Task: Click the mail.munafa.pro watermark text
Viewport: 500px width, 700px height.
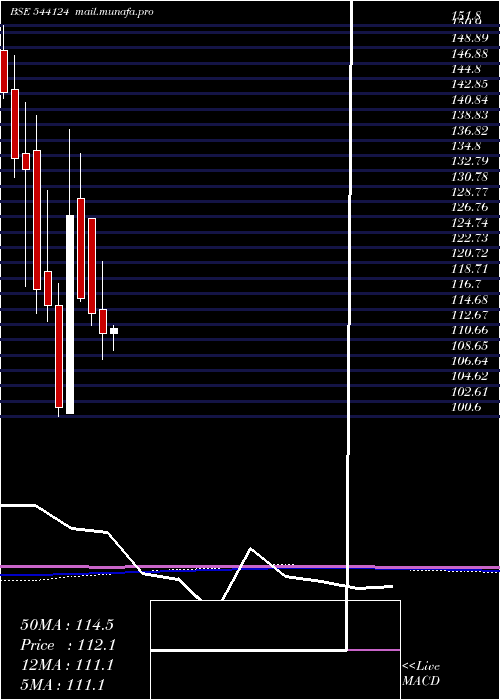Action: click(113, 12)
